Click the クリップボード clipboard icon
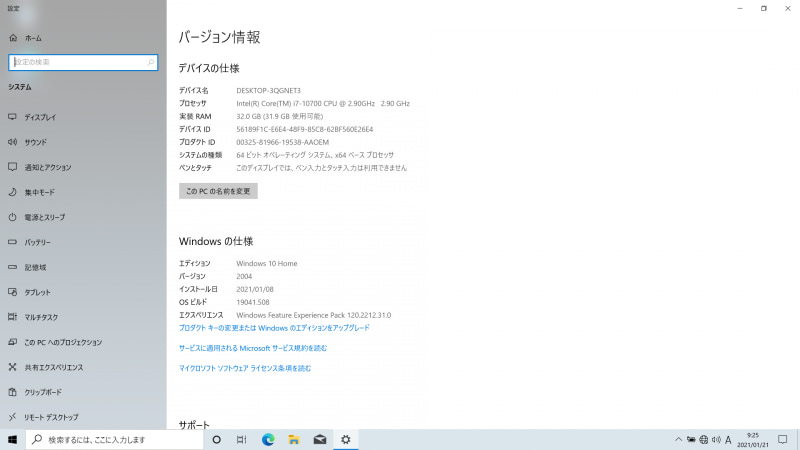The height and width of the screenshot is (450, 800). point(13,392)
